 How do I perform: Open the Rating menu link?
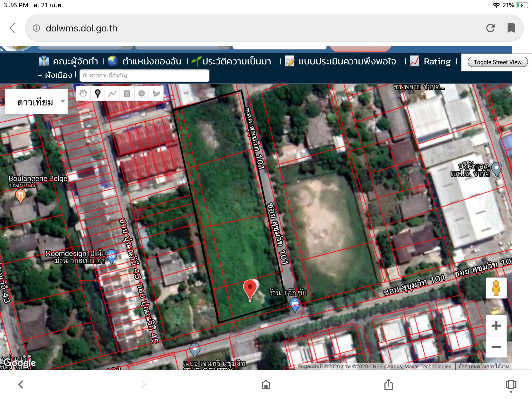[x=437, y=62]
